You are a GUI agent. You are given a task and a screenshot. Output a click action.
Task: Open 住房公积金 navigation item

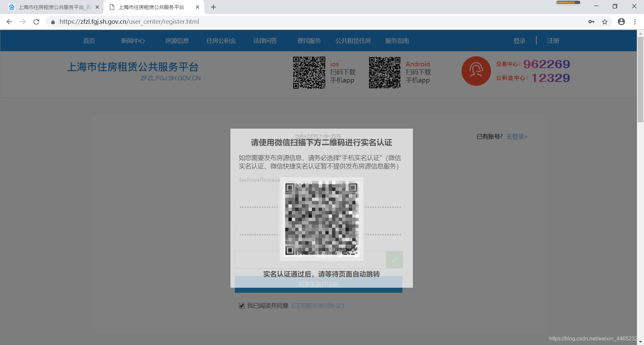click(221, 41)
